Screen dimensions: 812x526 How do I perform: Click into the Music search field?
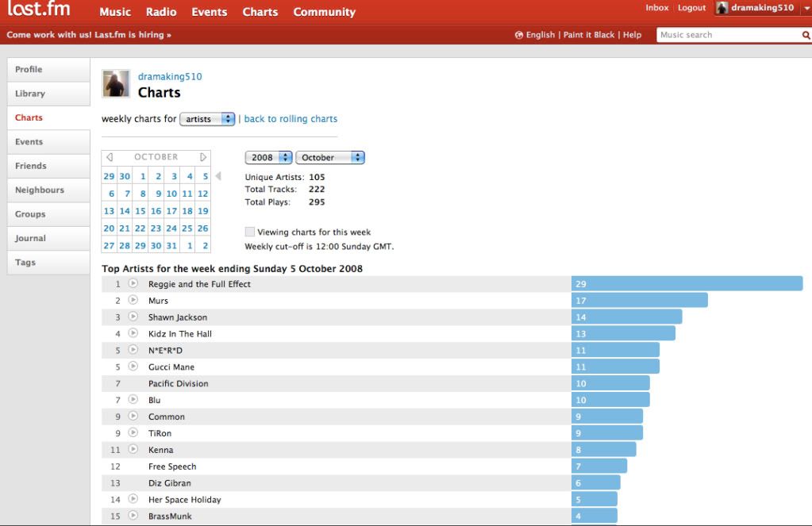click(x=729, y=35)
